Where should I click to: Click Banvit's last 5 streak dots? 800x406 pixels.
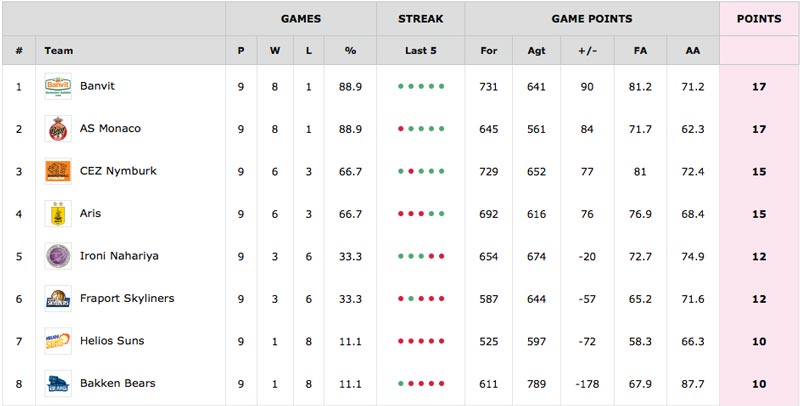421,86
